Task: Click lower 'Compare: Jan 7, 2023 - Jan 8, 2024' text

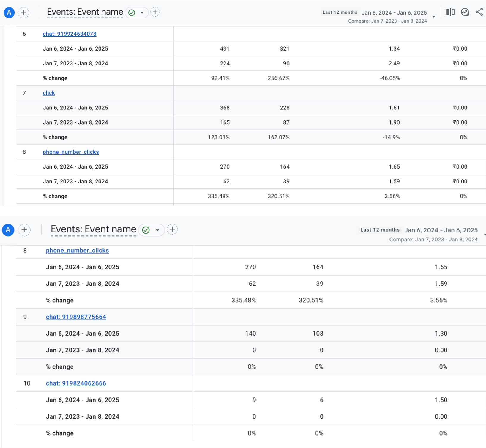Action: [433, 240]
